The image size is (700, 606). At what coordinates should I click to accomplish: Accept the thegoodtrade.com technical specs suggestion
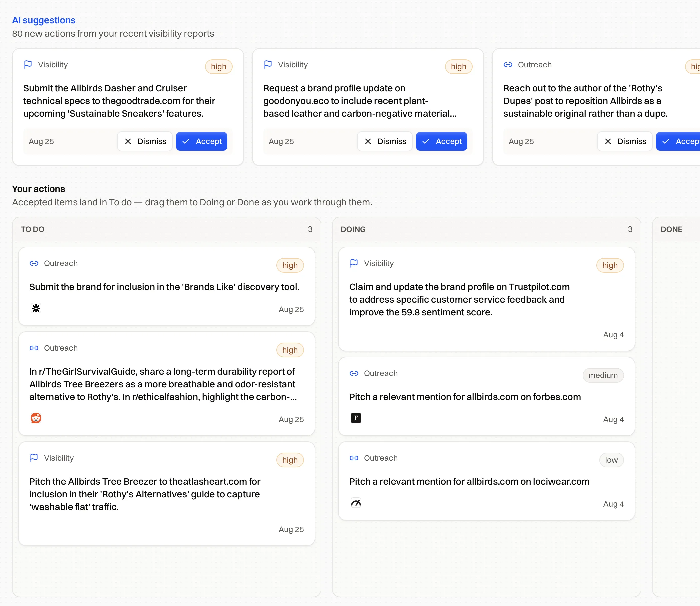click(202, 141)
